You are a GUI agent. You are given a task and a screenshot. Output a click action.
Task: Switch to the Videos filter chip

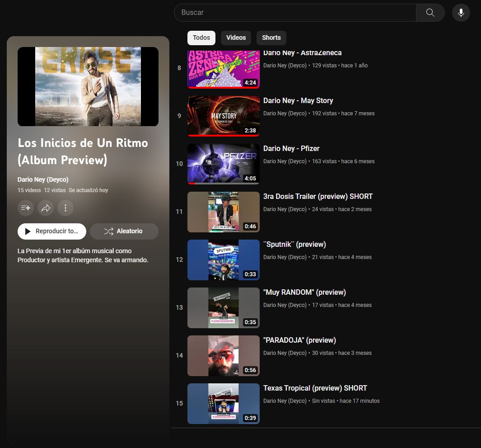pos(236,38)
